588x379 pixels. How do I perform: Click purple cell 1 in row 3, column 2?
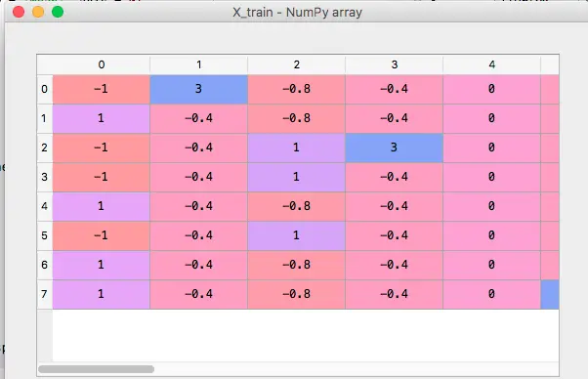pos(297,177)
